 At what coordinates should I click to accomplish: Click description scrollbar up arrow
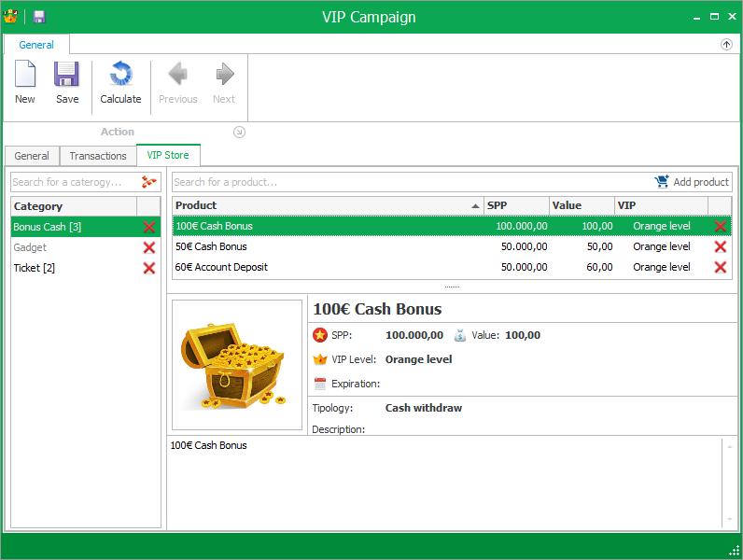(x=730, y=447)
